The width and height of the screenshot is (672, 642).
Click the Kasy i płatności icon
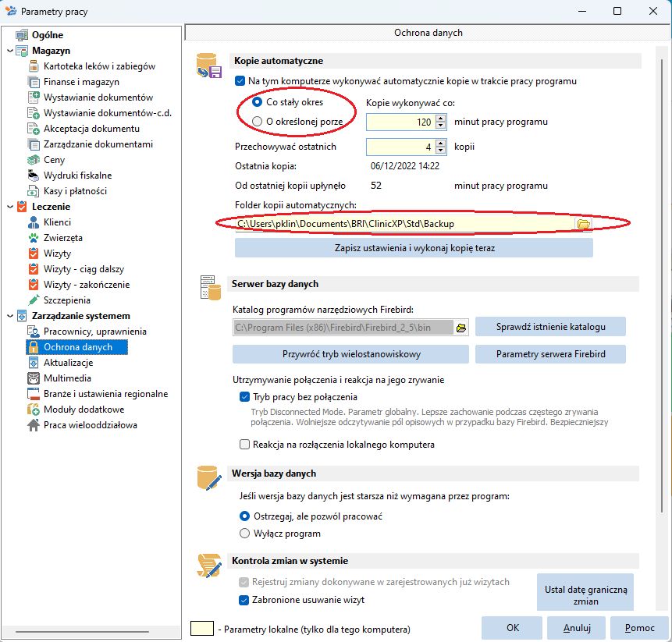pyautogui.click(x=34, y=191)
